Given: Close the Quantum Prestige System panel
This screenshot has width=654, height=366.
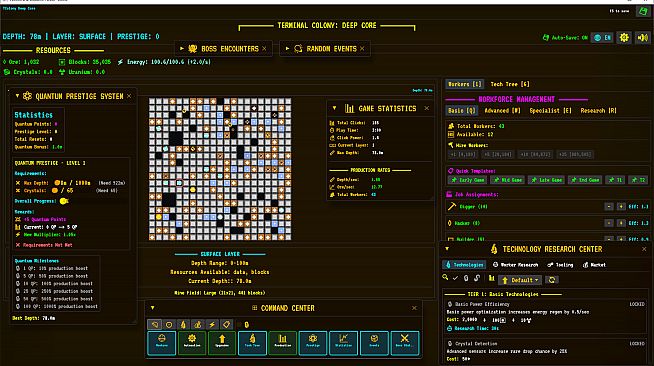Looking at the screenshot, I should [x=129, y=96].
